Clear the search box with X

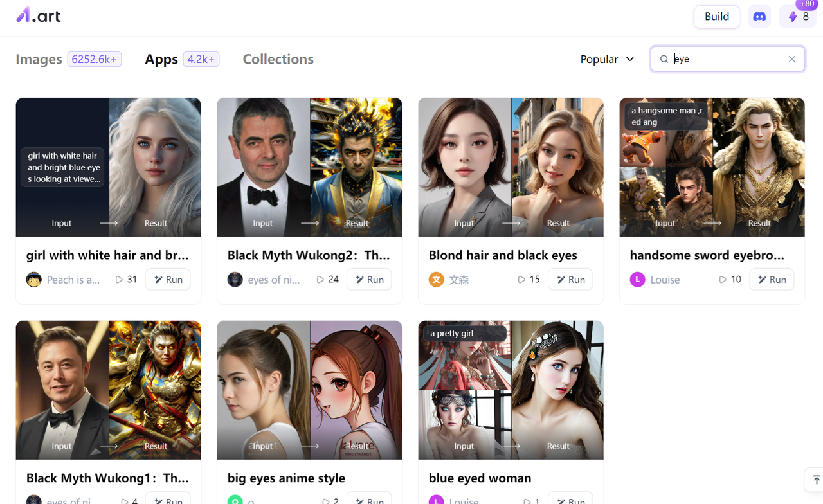click(x=791, y=59)
